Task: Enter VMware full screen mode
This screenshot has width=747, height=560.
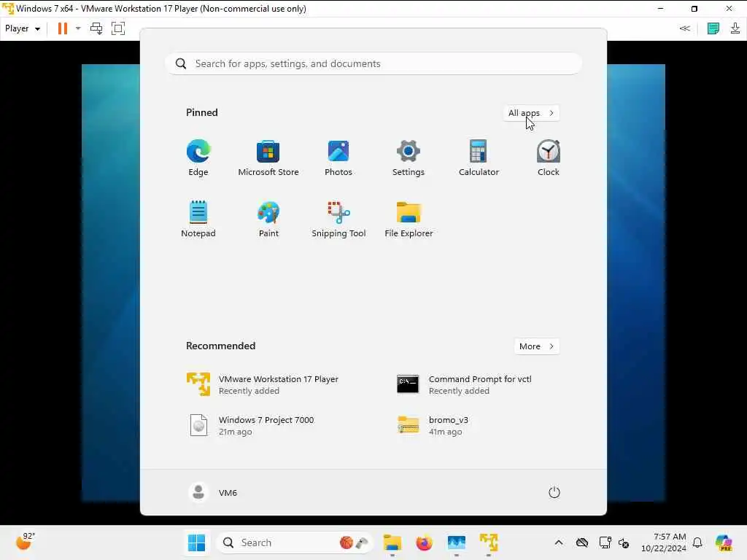Action: (118, 28)
